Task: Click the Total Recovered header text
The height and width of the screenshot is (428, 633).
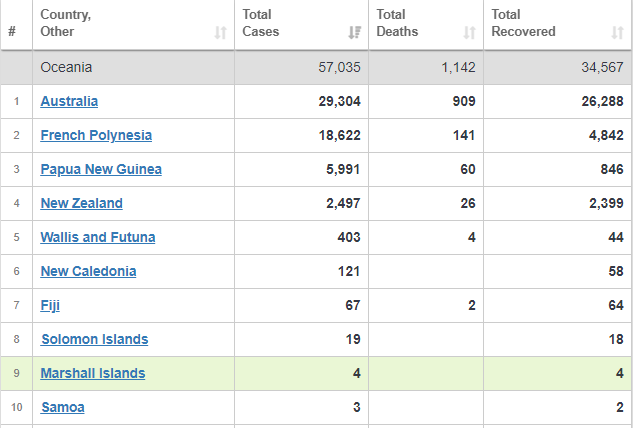Action: 523,23
